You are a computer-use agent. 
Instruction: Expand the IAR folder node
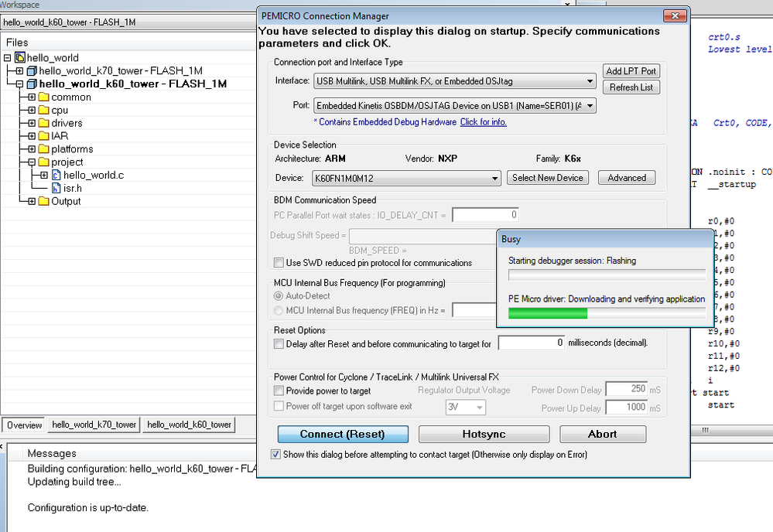32,136
